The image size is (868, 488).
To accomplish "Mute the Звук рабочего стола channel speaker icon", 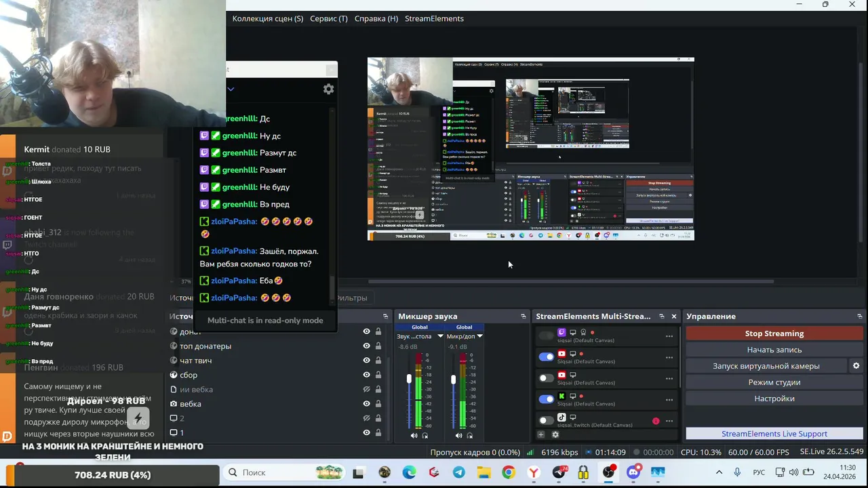I will coord(414,436).
